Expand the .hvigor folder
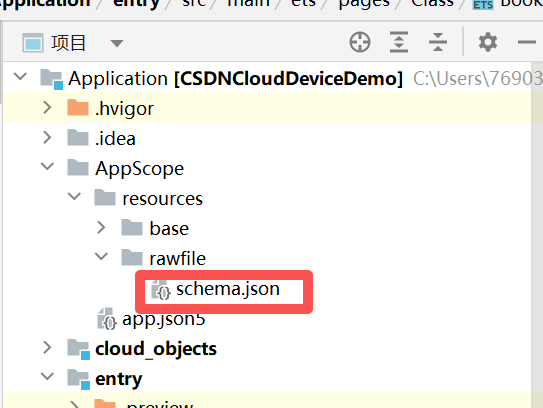This screenshot has height=408, width=543. 47,108
